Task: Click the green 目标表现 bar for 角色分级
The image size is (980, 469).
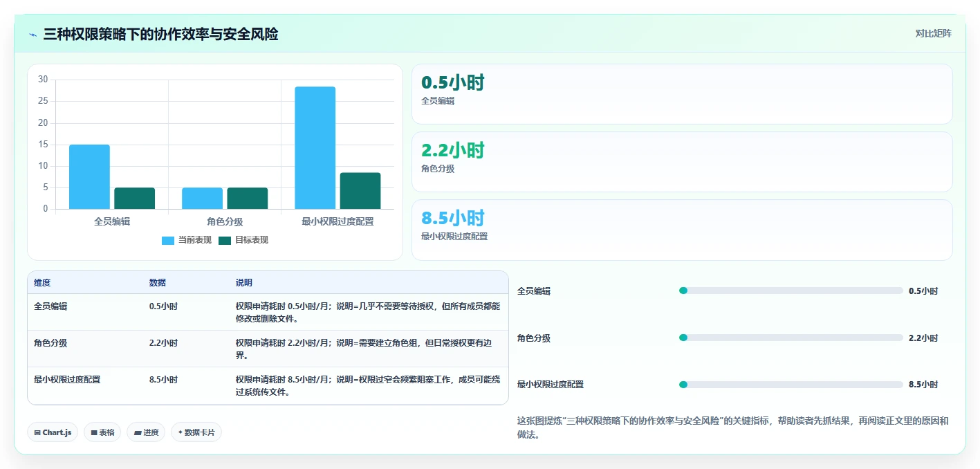Action: 247,198
